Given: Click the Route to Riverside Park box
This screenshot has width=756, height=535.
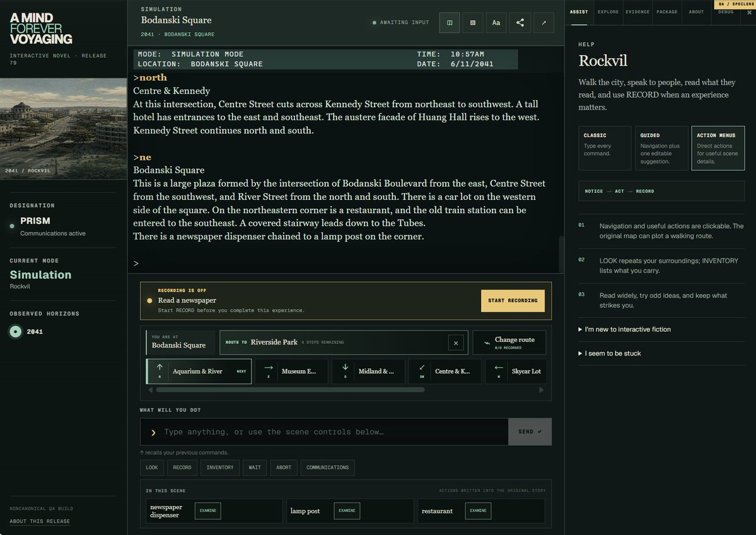Looking at the screenshot, I should 343,343.
